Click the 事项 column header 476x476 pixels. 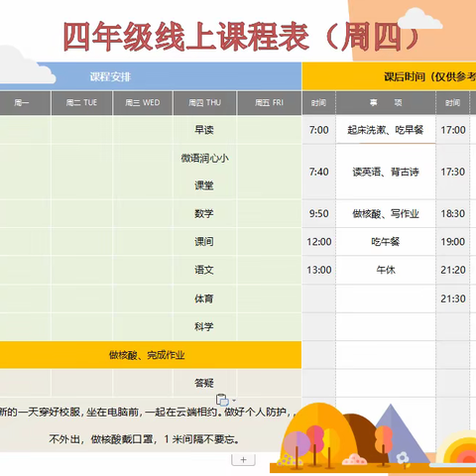[x=386, y=103]
